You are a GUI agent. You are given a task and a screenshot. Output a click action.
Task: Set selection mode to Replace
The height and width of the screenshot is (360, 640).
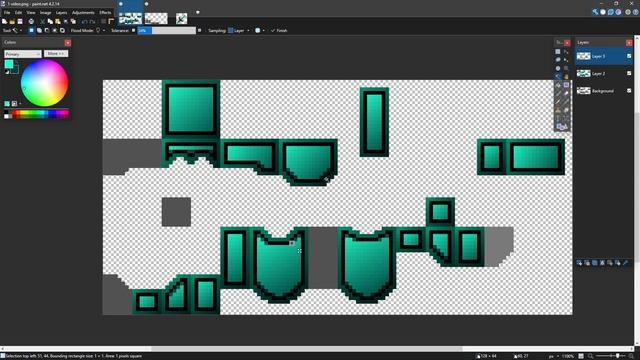[31, 30]
